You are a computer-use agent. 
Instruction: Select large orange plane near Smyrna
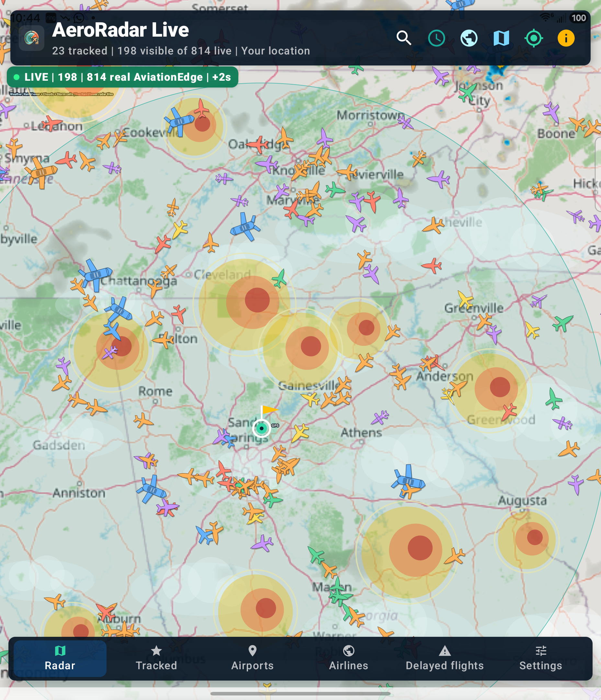tap(40, 173)
